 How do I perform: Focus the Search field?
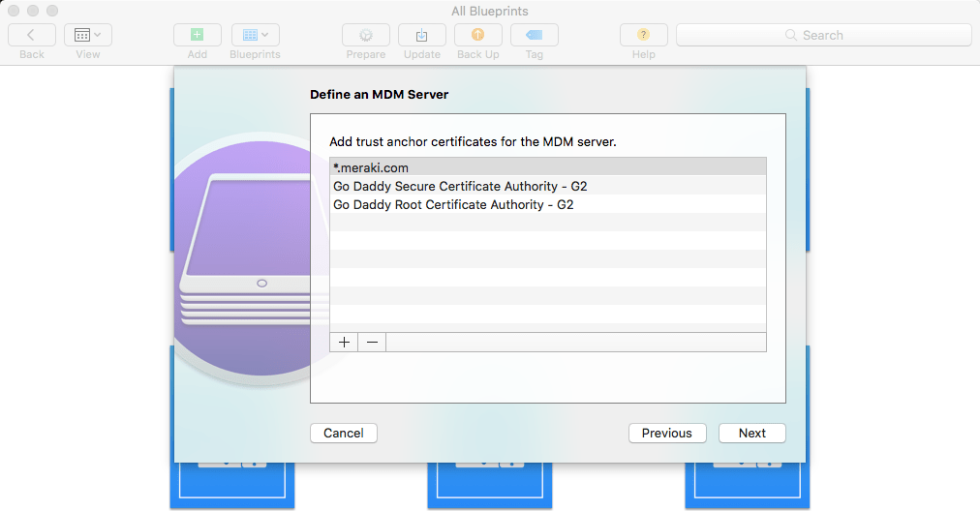[x=823, y=35]
